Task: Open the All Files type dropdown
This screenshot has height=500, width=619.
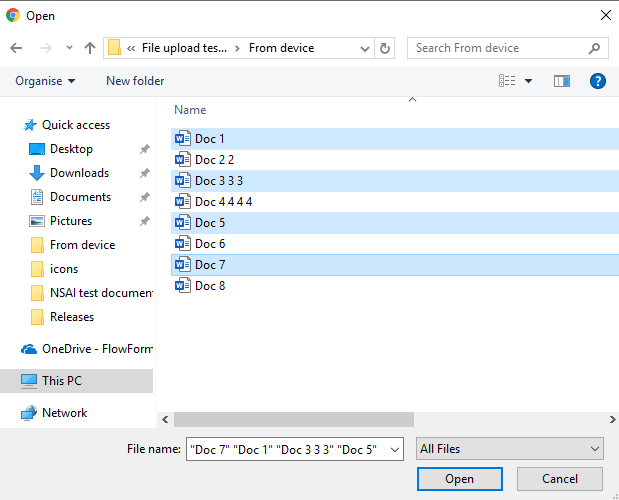Action: [x=510, y=449]
